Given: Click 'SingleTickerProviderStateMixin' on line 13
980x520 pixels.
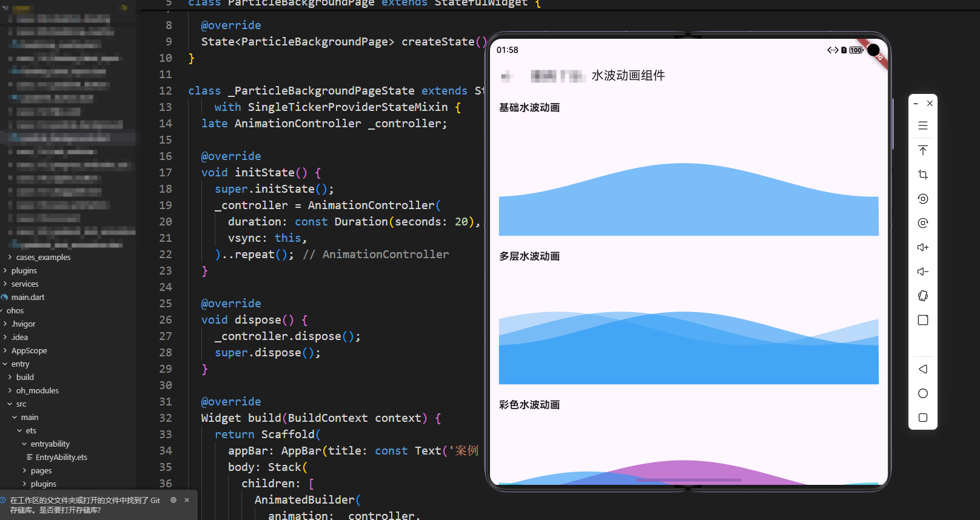Looking at the screenshot, I should pyautogui.click(x=348, y=107).
